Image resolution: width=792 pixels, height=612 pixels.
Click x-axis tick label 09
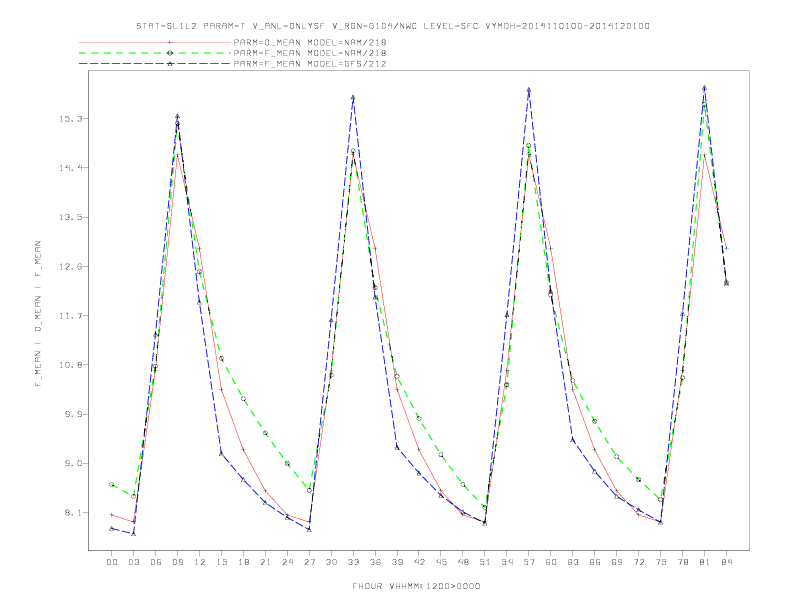tap(177, 562)
